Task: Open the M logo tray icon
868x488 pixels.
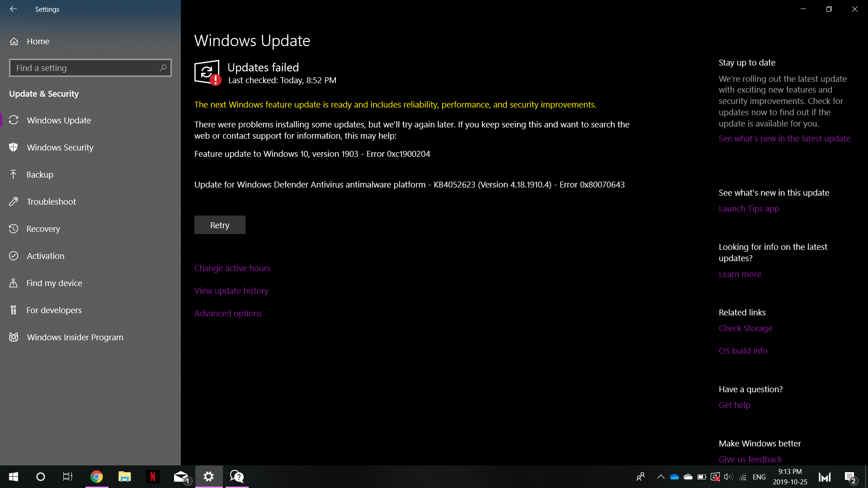Action: [x=825, y=477]
